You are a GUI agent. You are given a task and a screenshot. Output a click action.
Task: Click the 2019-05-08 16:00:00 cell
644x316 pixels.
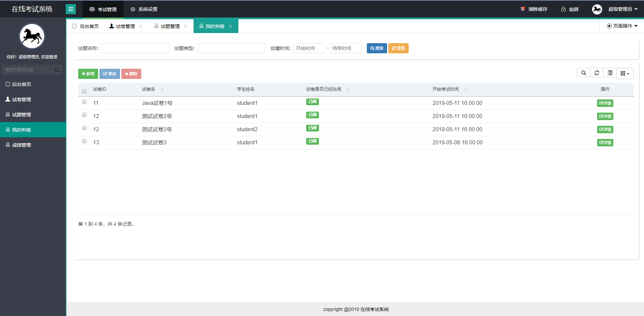tap(458, 142)
